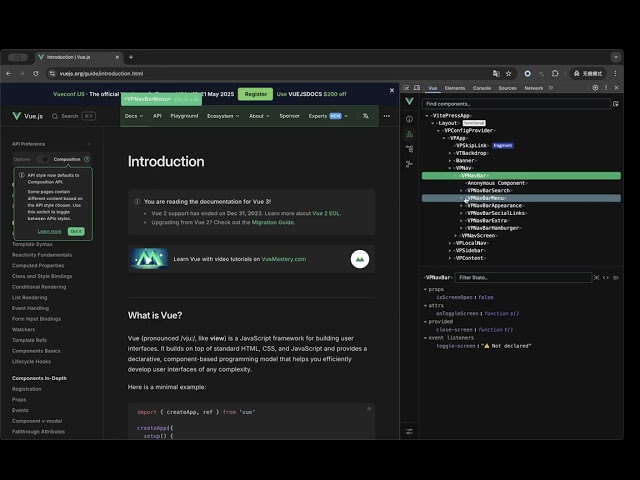Click the language translation icon in Vue navbar
640x480 pixels.
pos(366,116)
